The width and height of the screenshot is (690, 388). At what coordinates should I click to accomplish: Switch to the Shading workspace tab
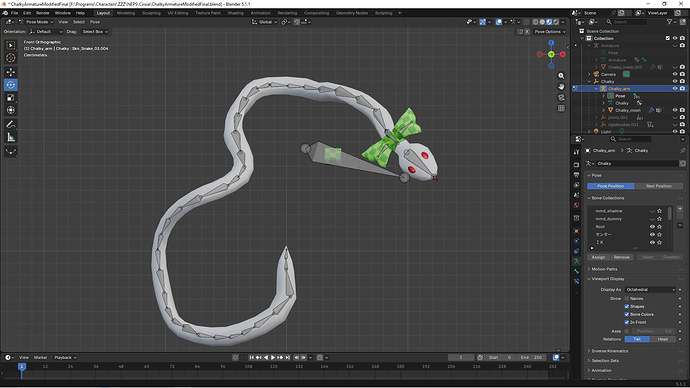coord(235,13)
